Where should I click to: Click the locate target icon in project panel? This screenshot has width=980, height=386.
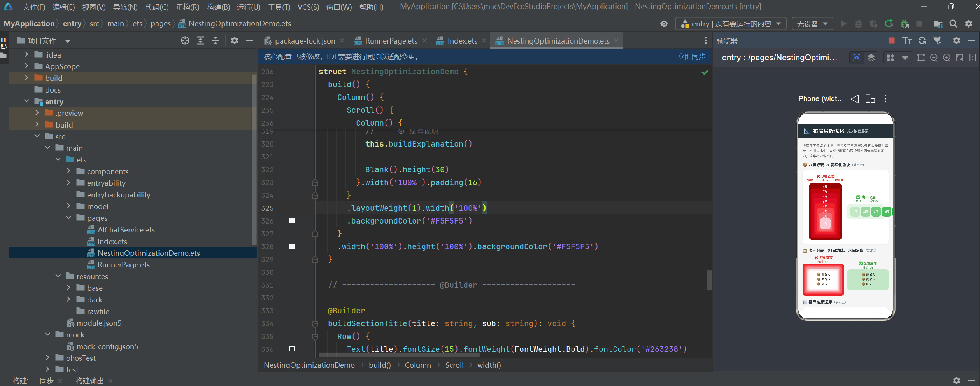(x=185, y=40)
